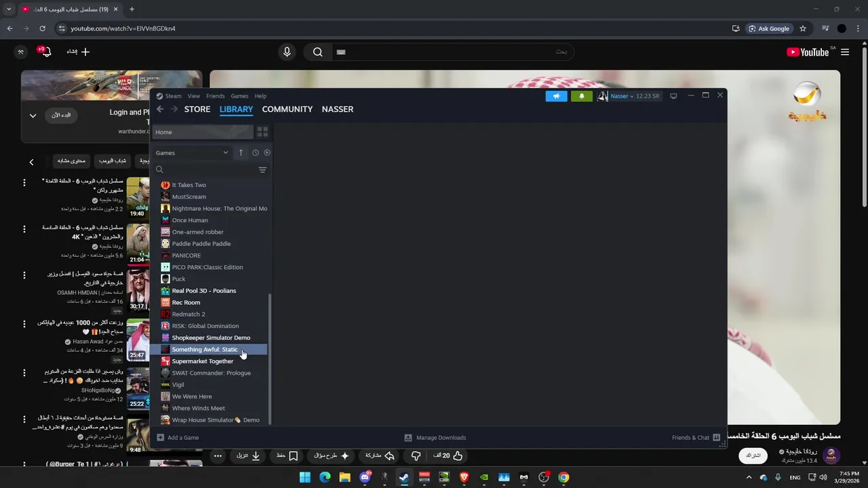Open Discord from the taskbar
The width and height of the screenshot is (868, 488).
point(365,477)
